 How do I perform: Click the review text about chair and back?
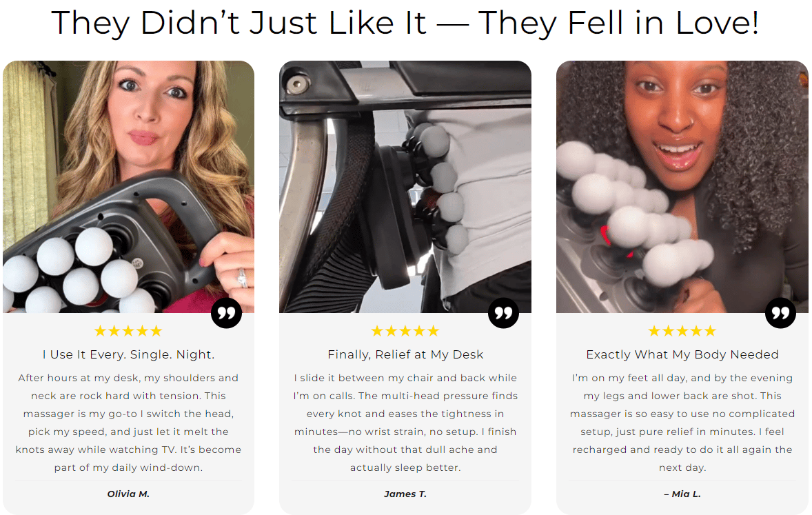tap(405, 423)
